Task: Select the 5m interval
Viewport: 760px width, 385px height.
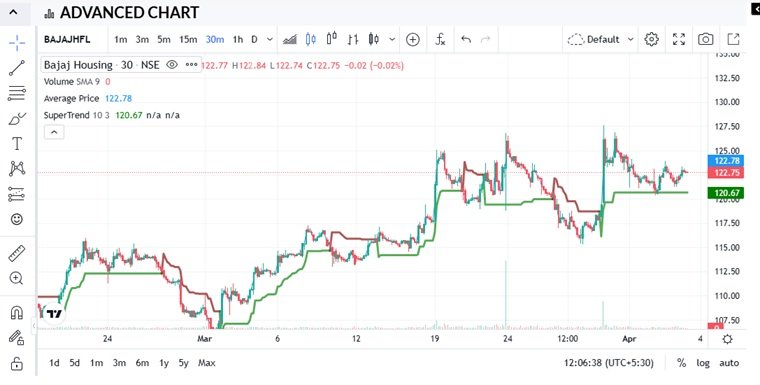Action: (x=164, y=39)
